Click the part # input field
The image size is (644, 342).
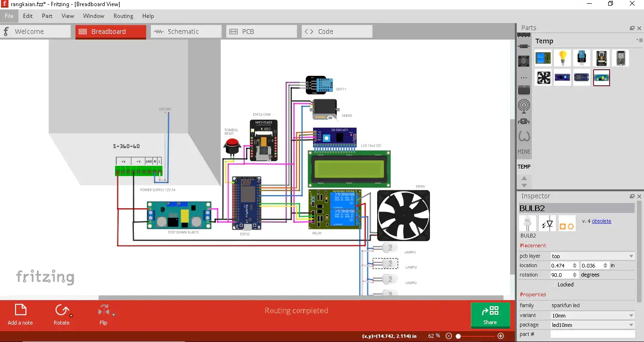(x=593, y=334)
